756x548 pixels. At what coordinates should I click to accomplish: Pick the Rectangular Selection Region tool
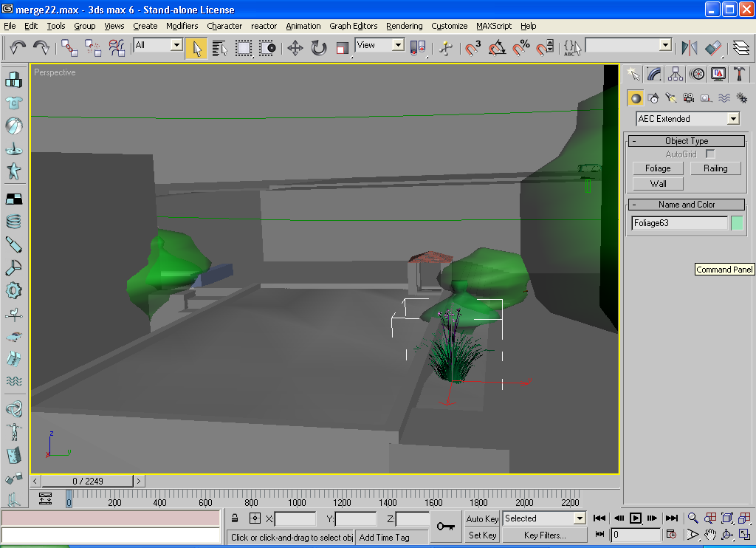point(244,48)
